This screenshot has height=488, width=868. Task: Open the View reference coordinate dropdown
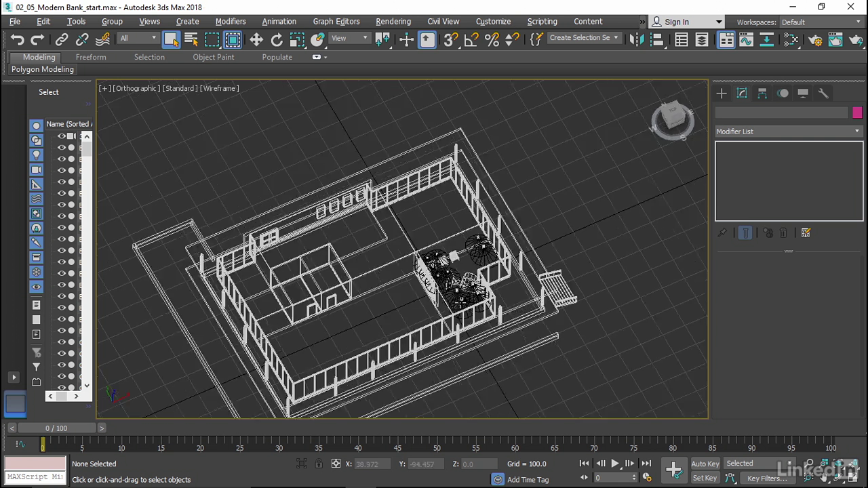pyautogui.click(x=350, y=38)
